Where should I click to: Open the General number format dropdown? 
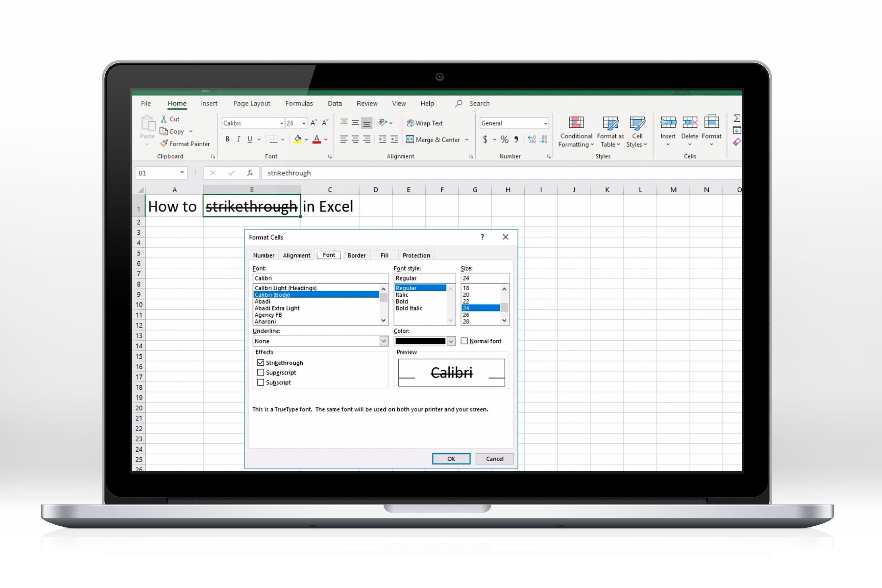click(x=545, y=123)
